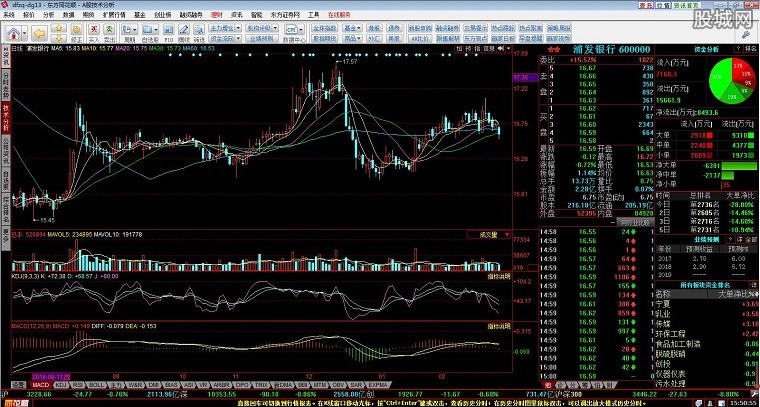The width and height of the screenshot is (760, 407).
Task: Expand the watchlist (自选股) dropdown arrow
Action: click(x=156, y=28)
